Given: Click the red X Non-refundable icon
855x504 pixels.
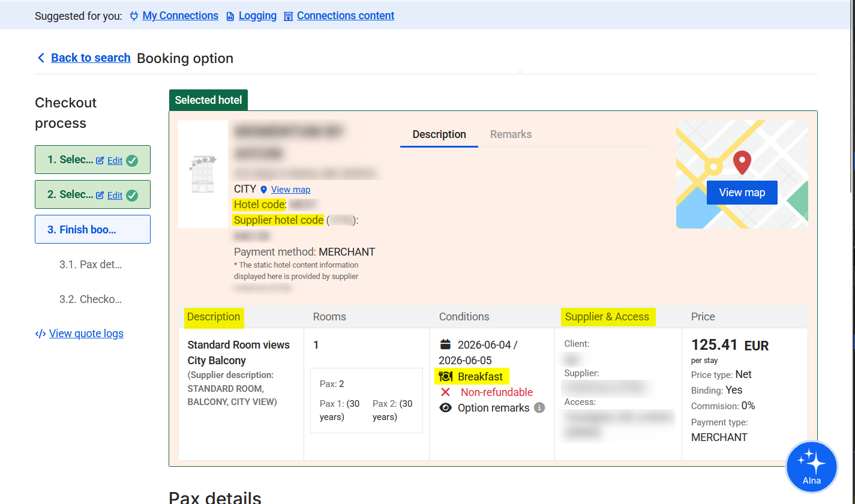Looking at the screenshot, I should pos(445,392).
